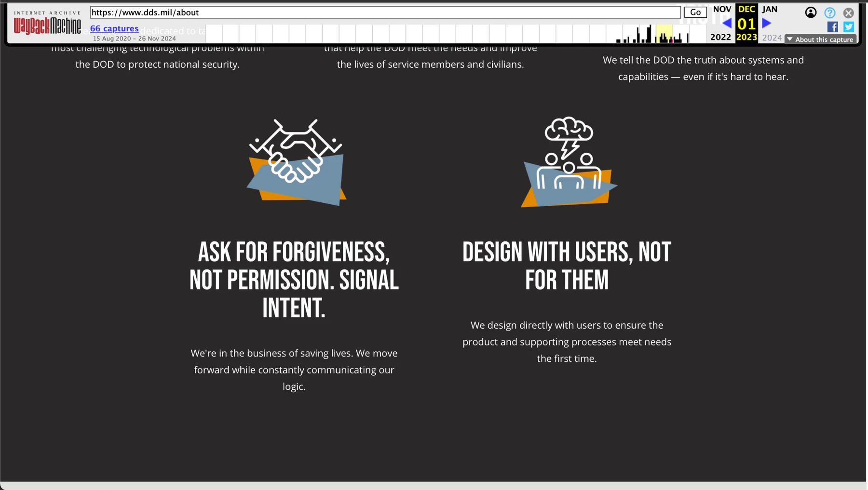Viewport: 868px width, 490px height.
Task: Focus the Wayback URL input field
Action: point(385,13)
